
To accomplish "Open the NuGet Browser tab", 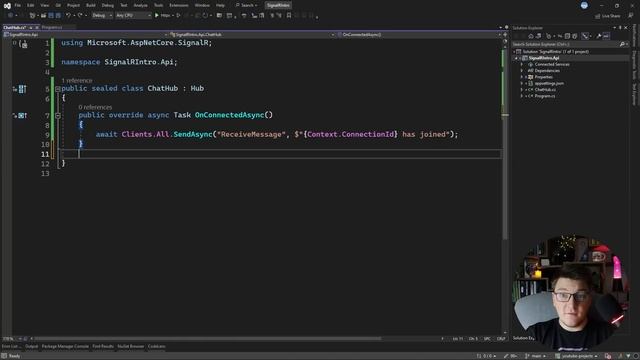I will [131, 346].
